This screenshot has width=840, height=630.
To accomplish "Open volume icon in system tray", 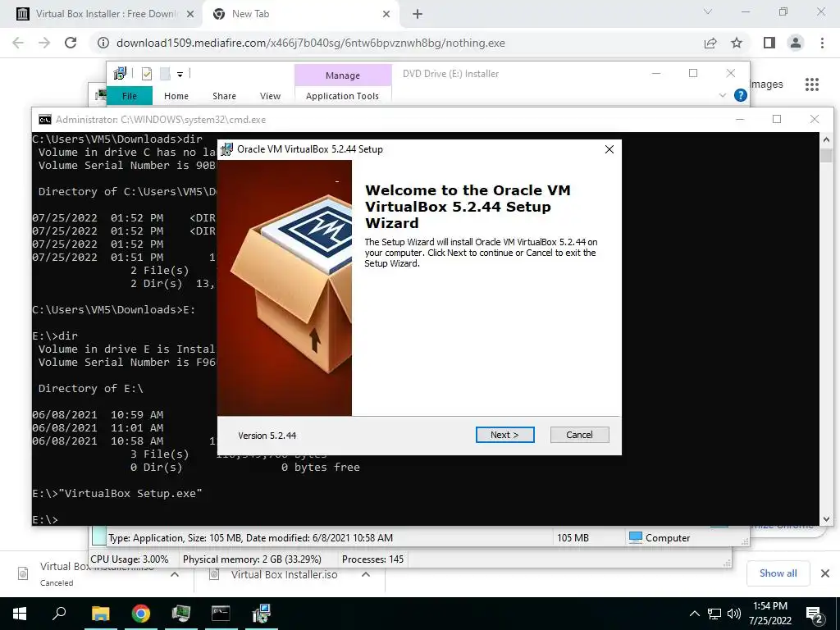I will pyautogui.click(x=734, y=614).
